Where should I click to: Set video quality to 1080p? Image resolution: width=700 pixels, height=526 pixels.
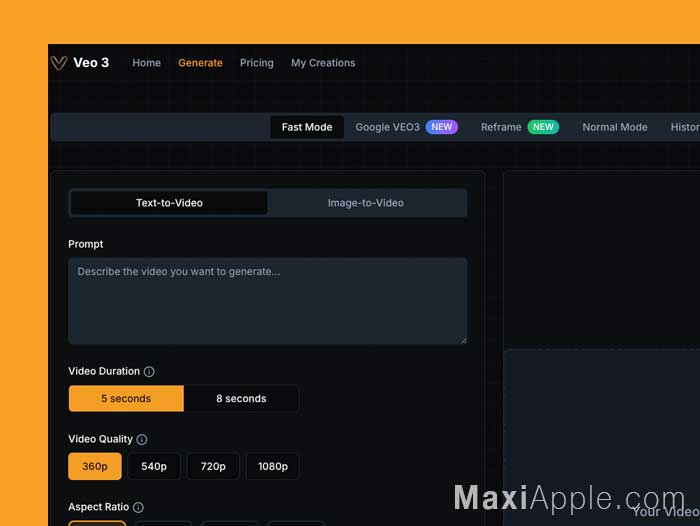tap(273, 466)
